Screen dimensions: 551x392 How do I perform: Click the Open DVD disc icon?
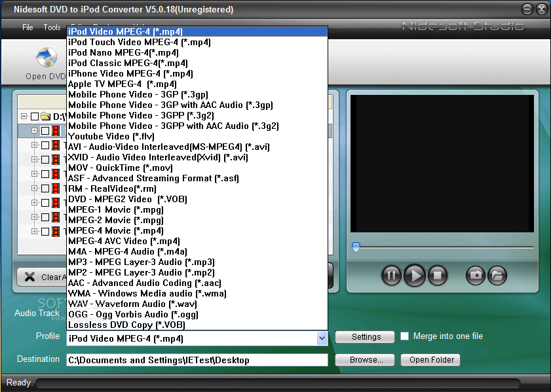click(47, 58)
